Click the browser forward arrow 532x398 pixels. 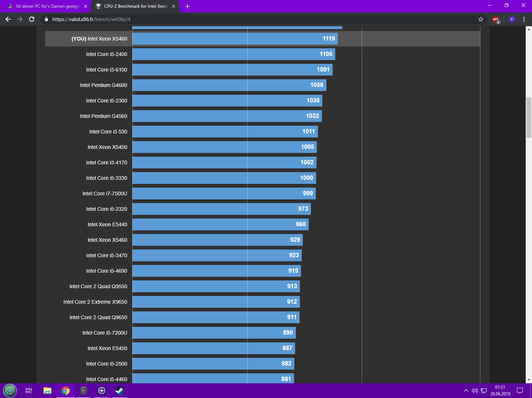tap(20, 19)
